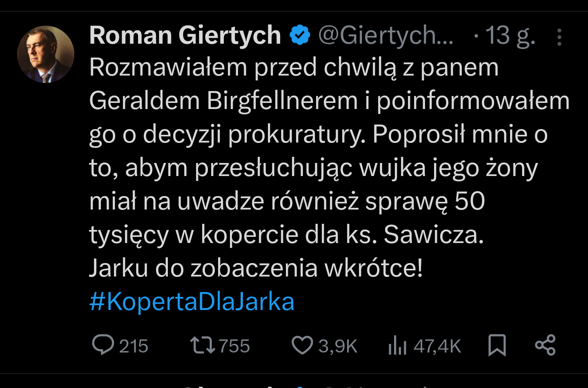588x388 pixels.
Task: Open the @Giertych... handle link
Action: pos(385,36)
